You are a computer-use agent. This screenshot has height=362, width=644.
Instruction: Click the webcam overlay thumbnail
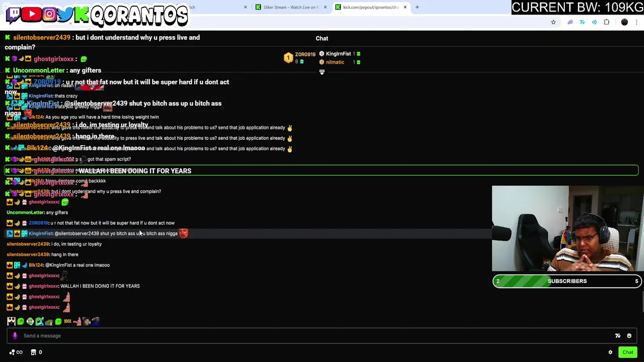click(568, 229)
